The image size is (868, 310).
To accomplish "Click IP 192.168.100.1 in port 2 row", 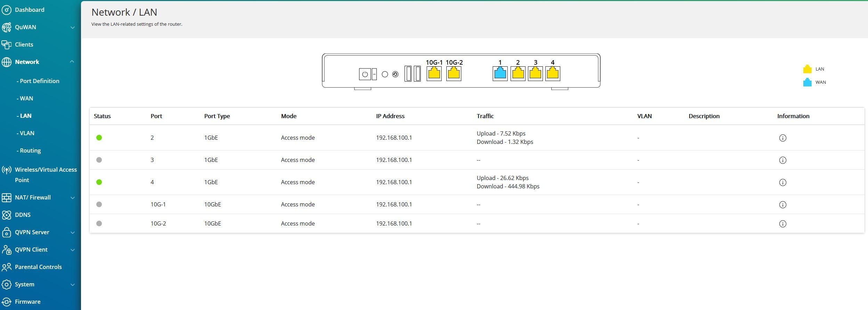I will click(394, 138).
